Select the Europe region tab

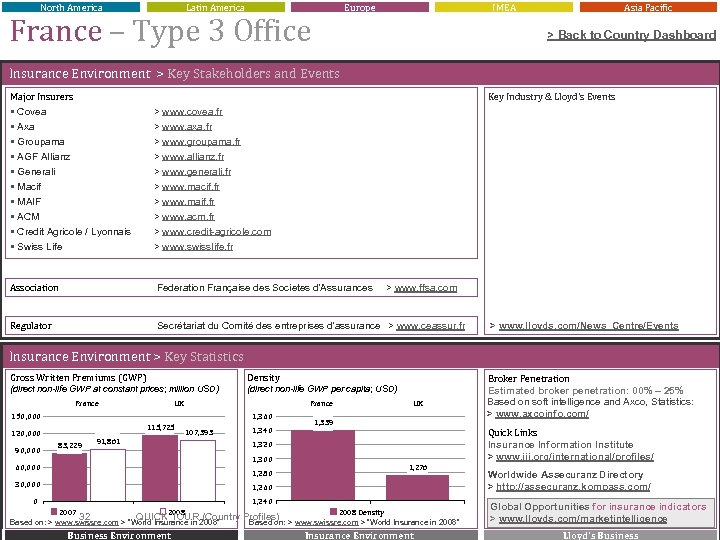360,7
